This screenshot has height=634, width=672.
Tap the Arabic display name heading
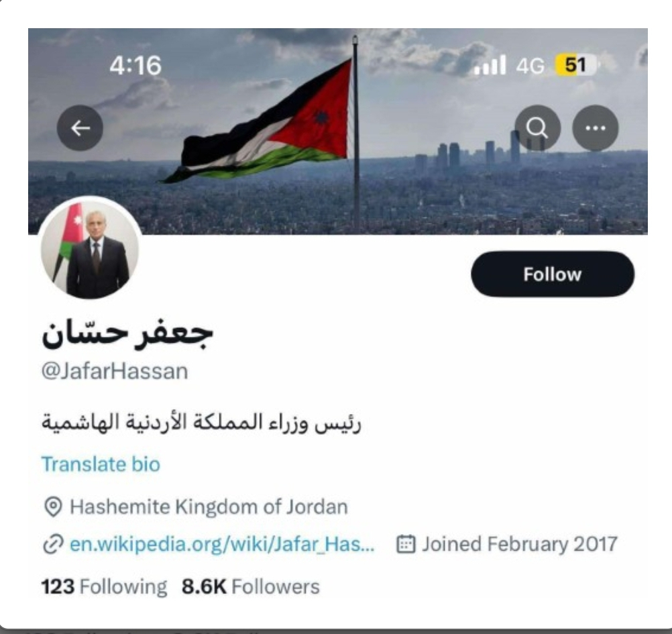127,333
